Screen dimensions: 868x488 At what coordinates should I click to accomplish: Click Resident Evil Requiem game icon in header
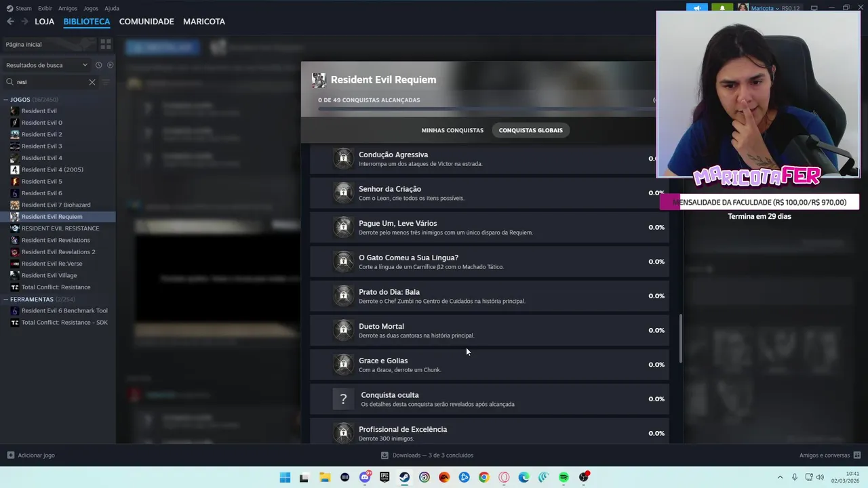318,80
